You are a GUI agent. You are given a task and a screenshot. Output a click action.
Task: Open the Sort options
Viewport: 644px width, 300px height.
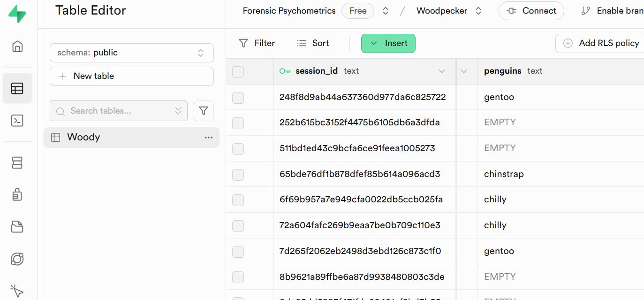(x=313, y=43)
